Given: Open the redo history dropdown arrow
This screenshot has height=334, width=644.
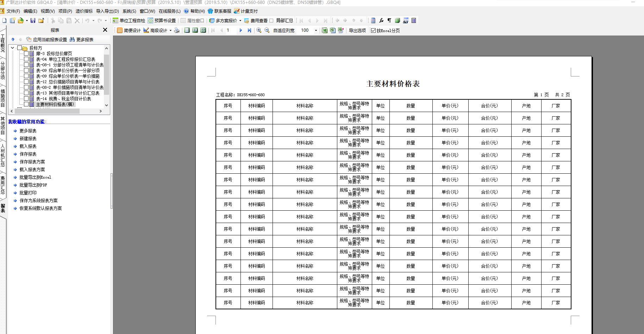Looking at the screenshot, I should click(106, 20).
